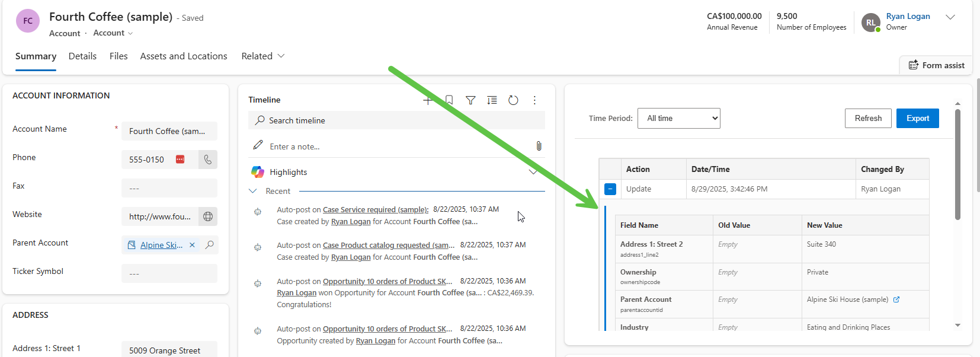Click the Address 1: Street 1 field

pos(169,349)
